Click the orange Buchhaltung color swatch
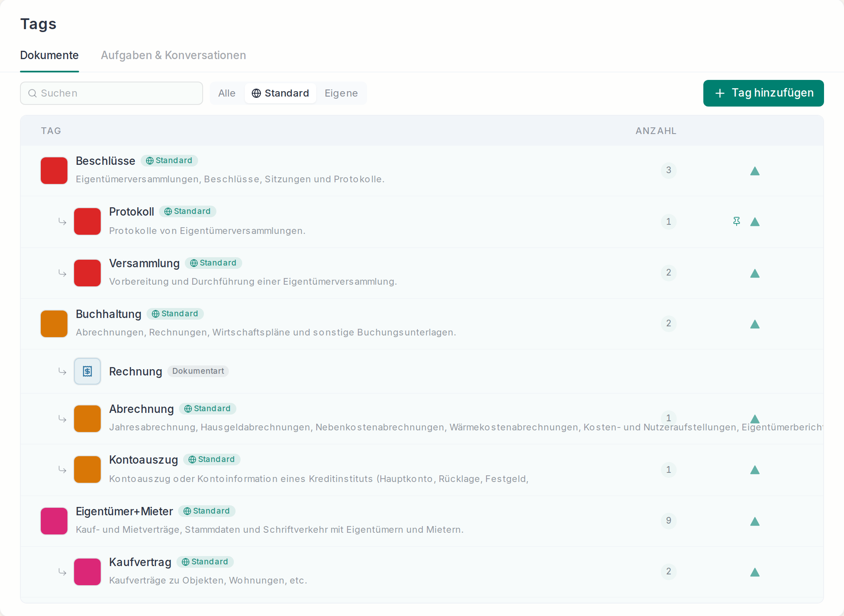Viewport: 844px width, 616px height. (x=54, y=324)
